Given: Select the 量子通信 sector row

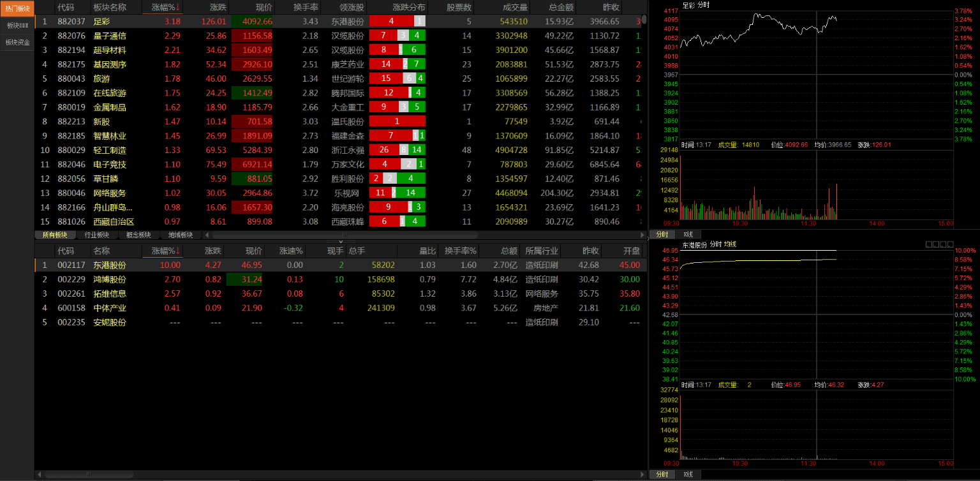Looking at the screenshot, I should pos(338,36).
